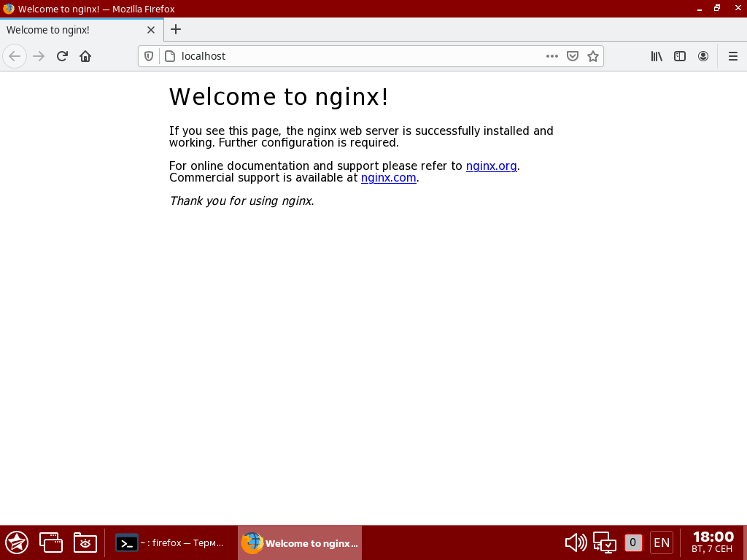Save page to Pocket
Screen dimensions: 747x560
tap(573, 56)
